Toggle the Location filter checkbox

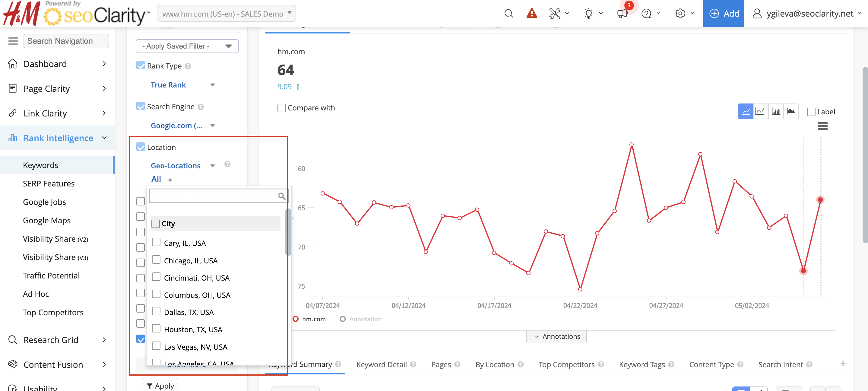141,147
